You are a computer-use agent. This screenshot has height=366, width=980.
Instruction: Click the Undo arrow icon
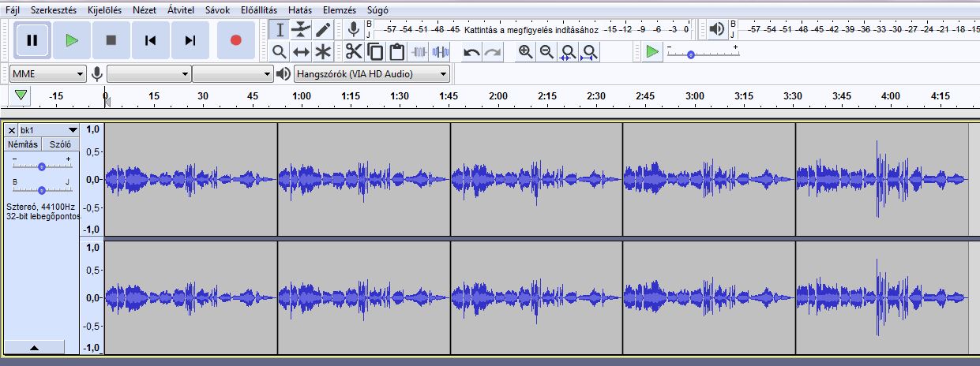471,53
